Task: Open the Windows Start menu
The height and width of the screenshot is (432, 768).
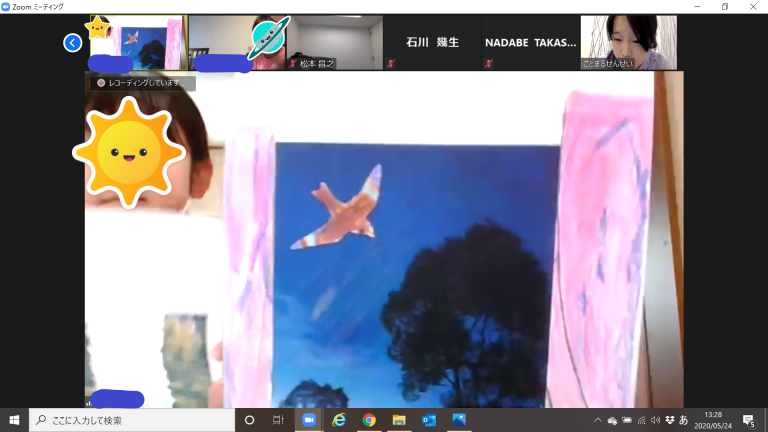Action: coord(14,420)
